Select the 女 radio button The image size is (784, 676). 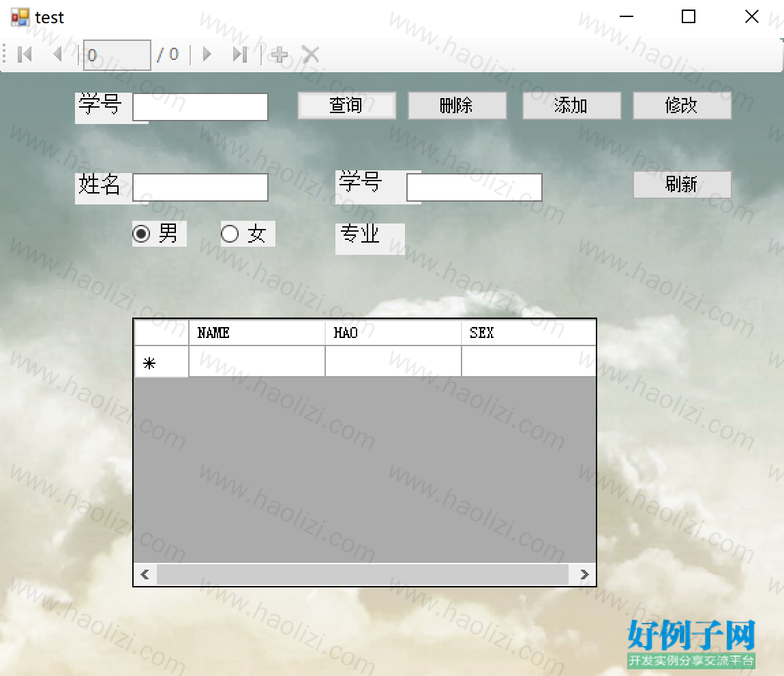pyautogui.click(x=247, y=233)
